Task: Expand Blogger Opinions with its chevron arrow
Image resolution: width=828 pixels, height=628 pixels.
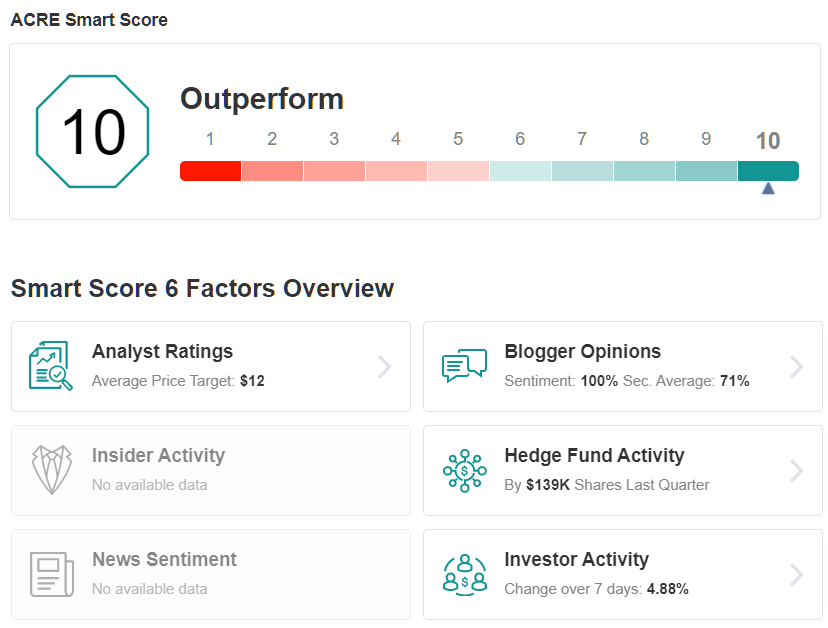Action: 796,367
